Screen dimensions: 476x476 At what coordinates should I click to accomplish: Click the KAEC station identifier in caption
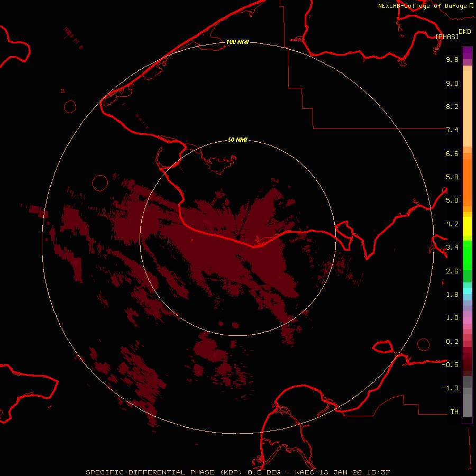[305, 472]
